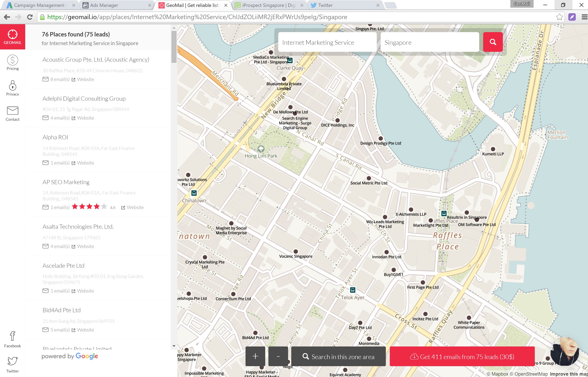Click AP SEO Marketing's star rating
Image resolution: width=588 pixels, height=377 pixels.
coord(89,207)
